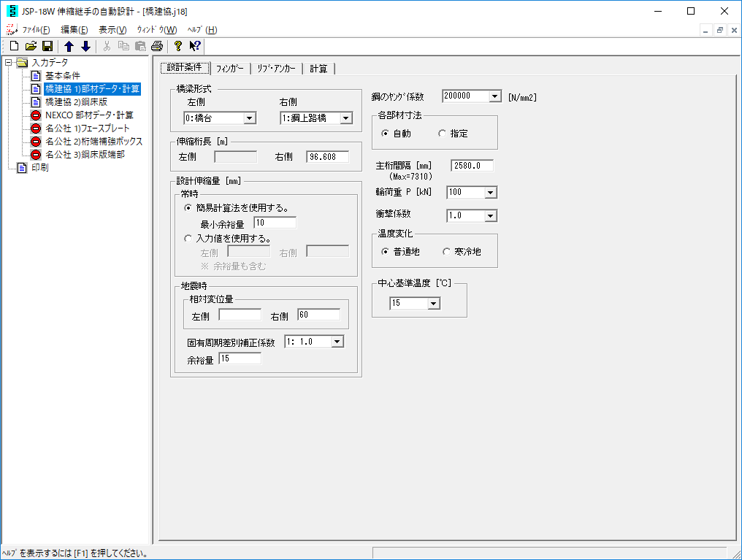Save the file using floppy disk icon
Image resolution: width=742 pixels, height=560 pixels.
click(47, 47)
